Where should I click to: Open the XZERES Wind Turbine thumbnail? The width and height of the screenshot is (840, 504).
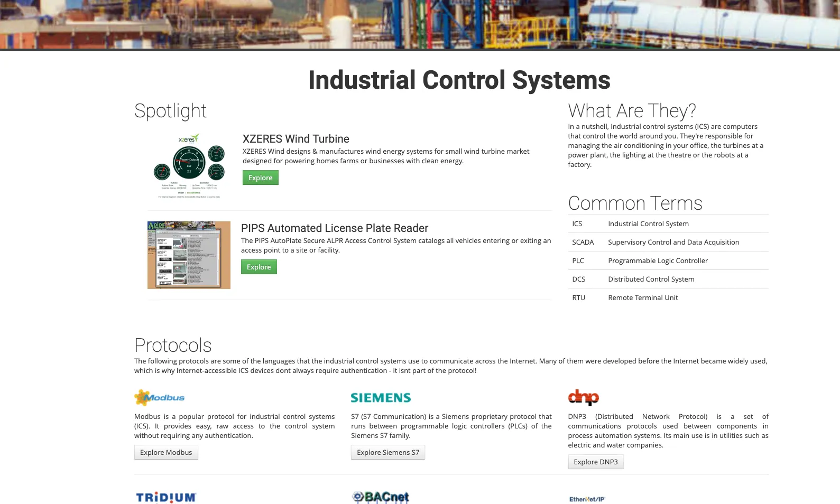click(x=189, y=166)
